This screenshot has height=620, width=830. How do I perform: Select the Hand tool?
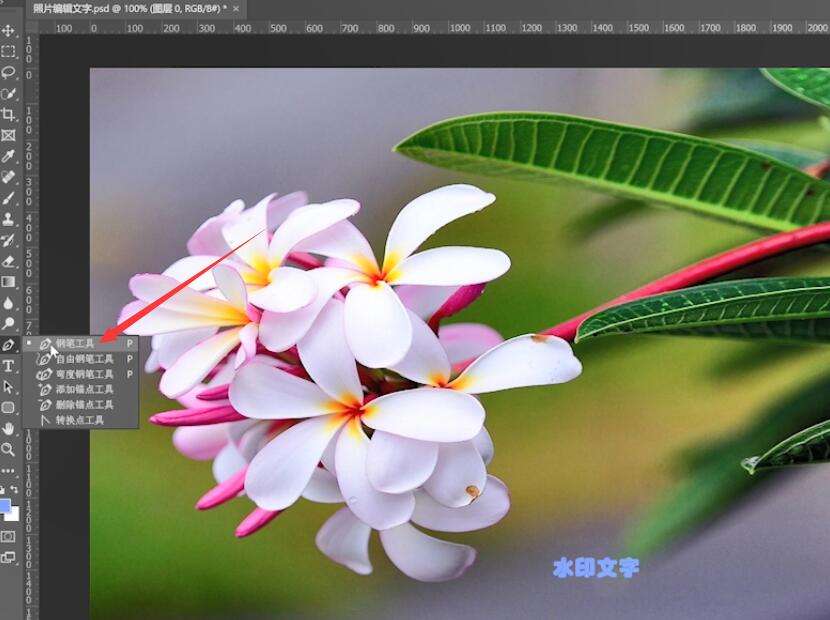(x=8, y=428)
